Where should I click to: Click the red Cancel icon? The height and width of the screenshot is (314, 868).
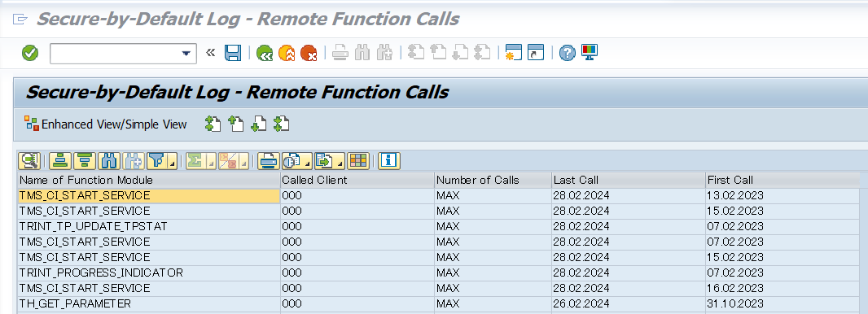[309, 53]
